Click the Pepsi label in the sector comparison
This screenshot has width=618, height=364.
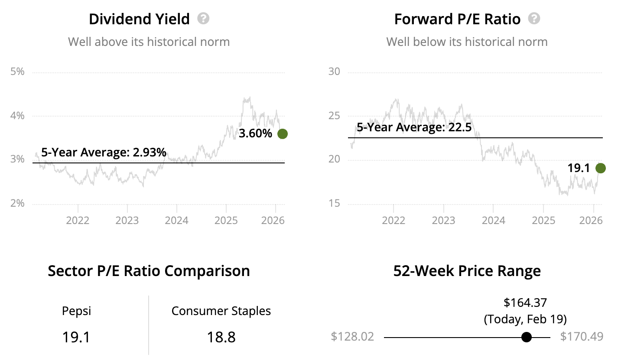coord(77,311)
